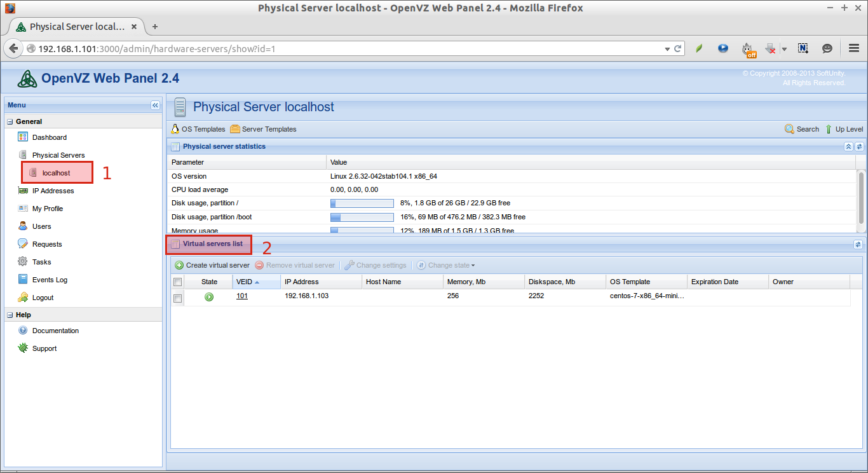Sort by Memory, Mb column
Viewport: 868px width, 473px height.
(484, 282)
